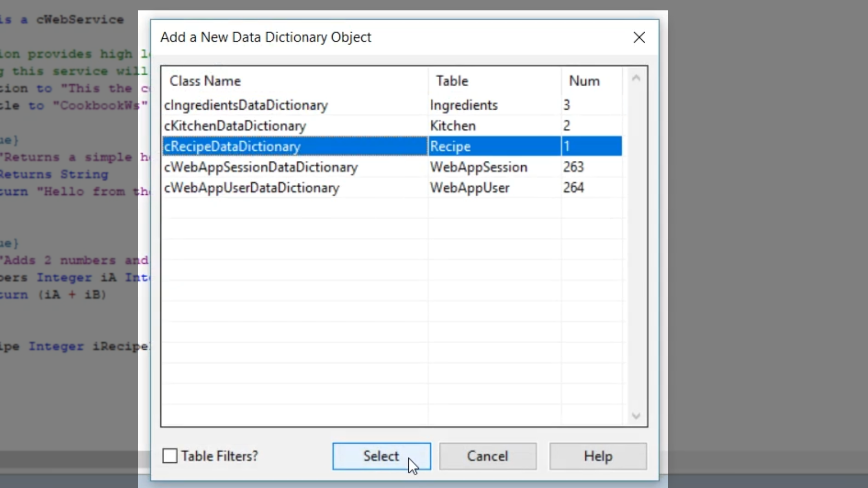Image resolution: width=868 pixels, height=488 pixels.
Task: Sort list by Table column header
Action: 452,81
